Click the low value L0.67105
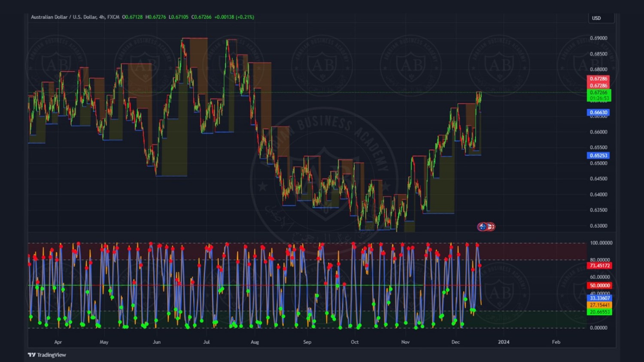The height and width of the screenshot is (362, 644). (179, 17)
